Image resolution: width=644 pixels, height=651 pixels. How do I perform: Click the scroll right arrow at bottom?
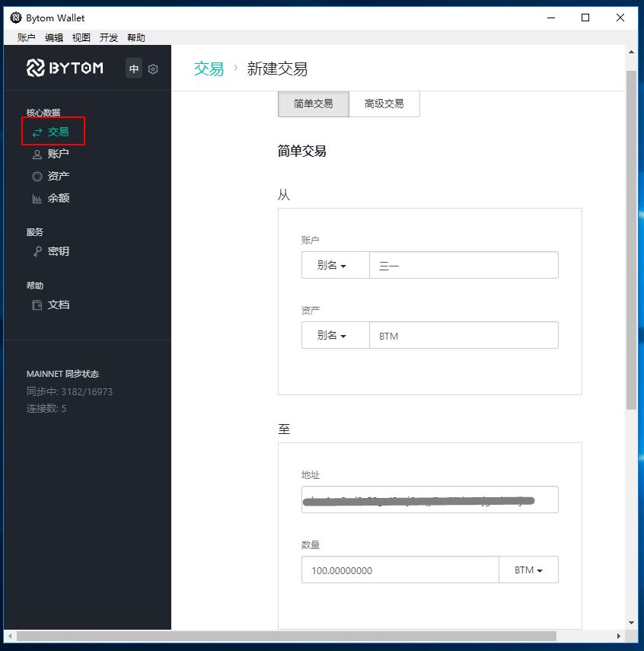click(x=619, y=636)
